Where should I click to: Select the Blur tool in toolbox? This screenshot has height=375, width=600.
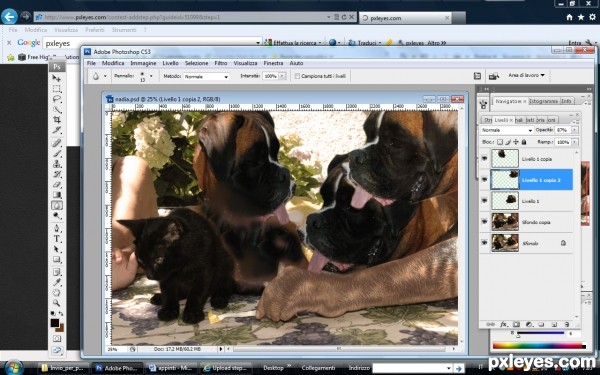pyautogui.click(x=57, y=205)
